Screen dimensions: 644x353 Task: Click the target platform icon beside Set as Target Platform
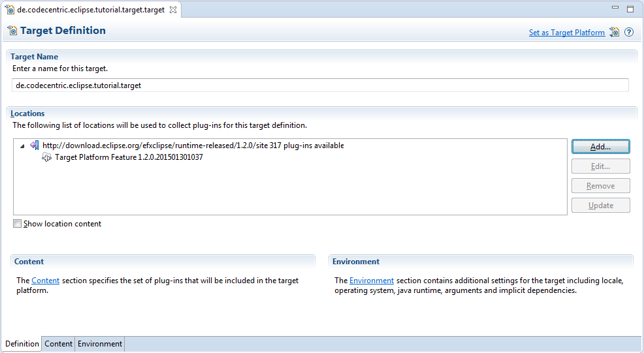point(614,32)
